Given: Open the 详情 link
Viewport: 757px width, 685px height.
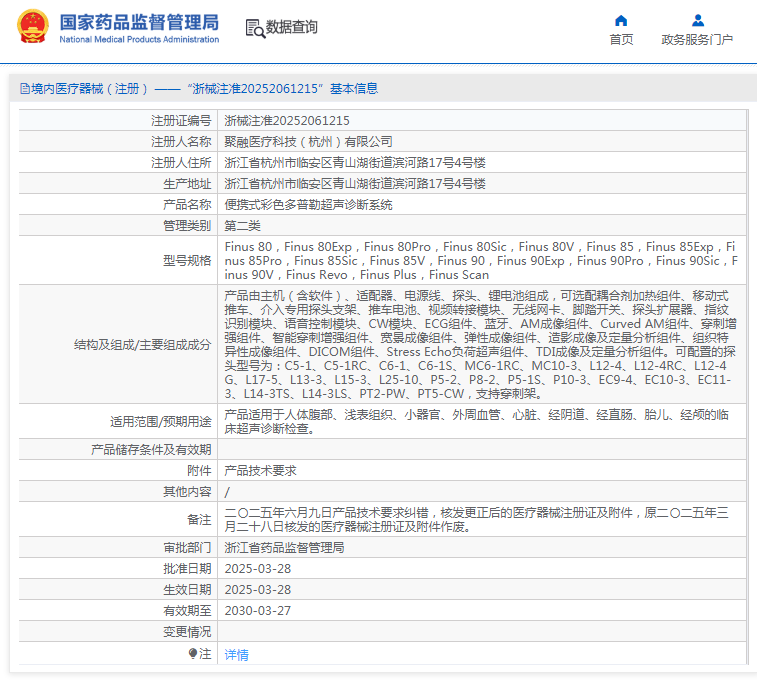Looking at the screenshot, I should 236,654.
